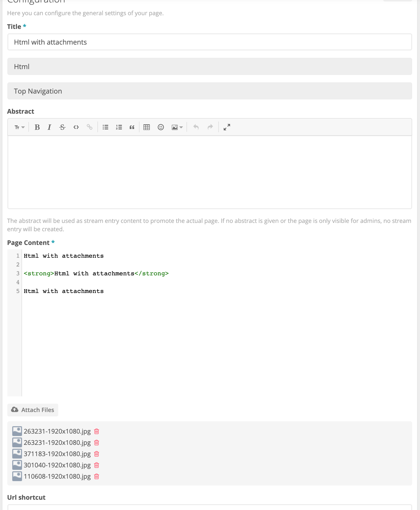Screen dimensions: 420x510
Task: Expand the Html section panel
Action: click(210, 66)
